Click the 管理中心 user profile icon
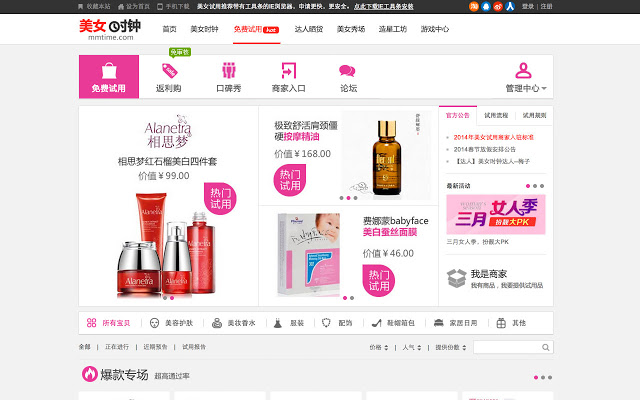The width and height of the screenshot is (640, 400). (x=523, y=71)
